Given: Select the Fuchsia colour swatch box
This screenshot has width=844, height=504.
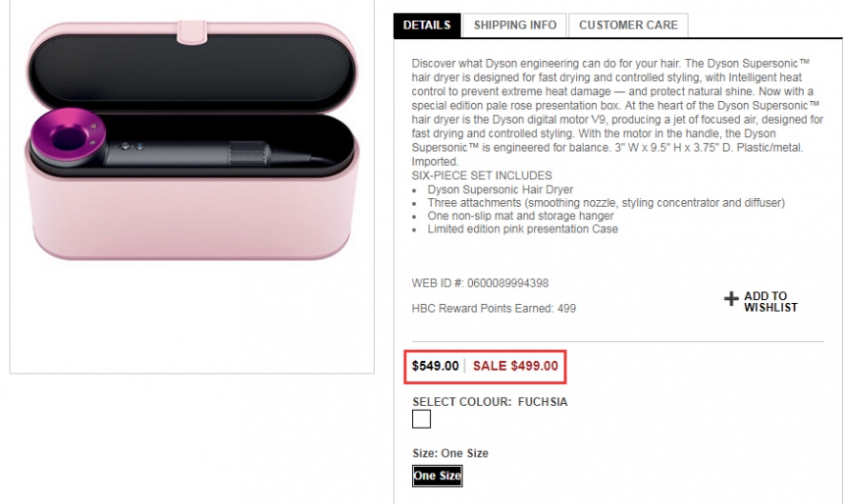Looking at the screenshot, I should pos(421,420).
